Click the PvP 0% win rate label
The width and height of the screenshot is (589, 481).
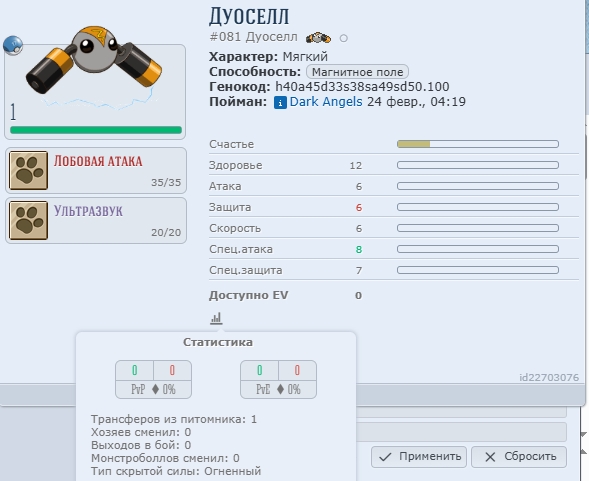coord(153,389)
